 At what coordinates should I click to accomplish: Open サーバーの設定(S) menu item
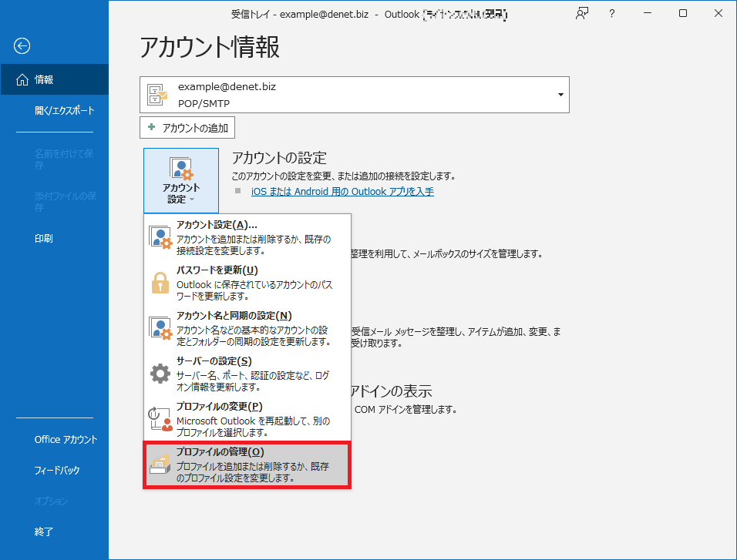coord(247,374)
